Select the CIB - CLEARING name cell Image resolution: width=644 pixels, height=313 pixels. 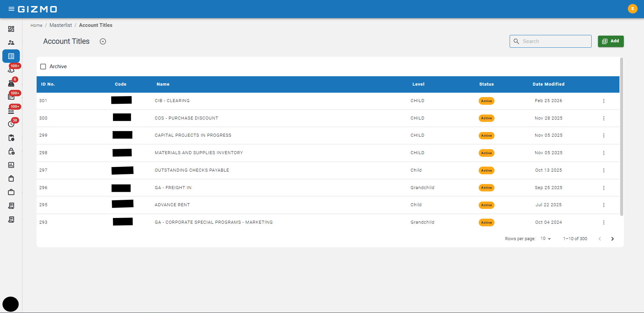point(172,101)
